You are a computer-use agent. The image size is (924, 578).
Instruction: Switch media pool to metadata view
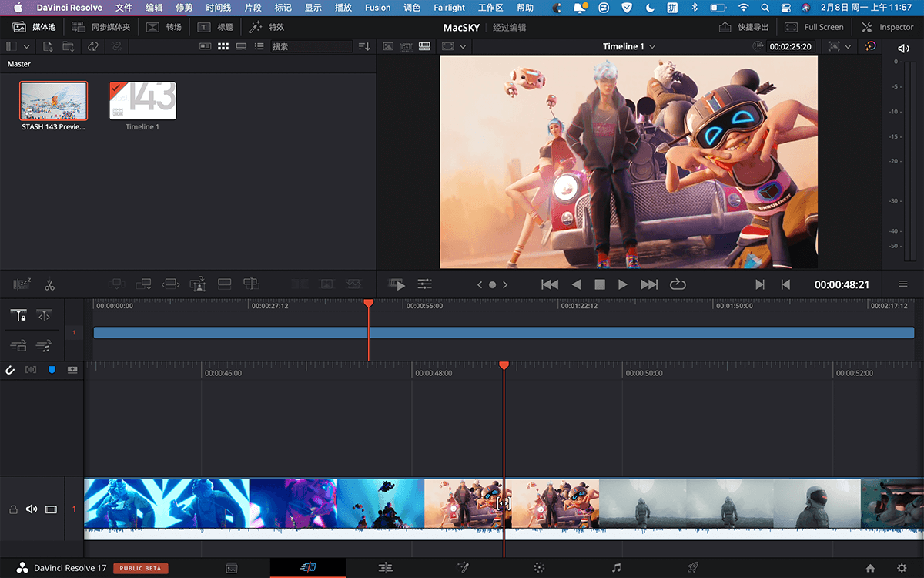(x=205, y=46)
